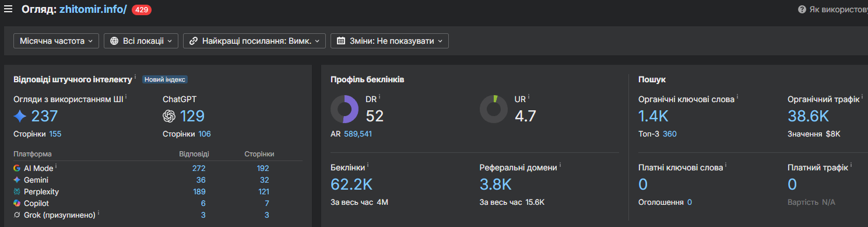Click the Perplexity platform icon
The height and width of the screenshot is (227, 868).
tap(17, 191)
